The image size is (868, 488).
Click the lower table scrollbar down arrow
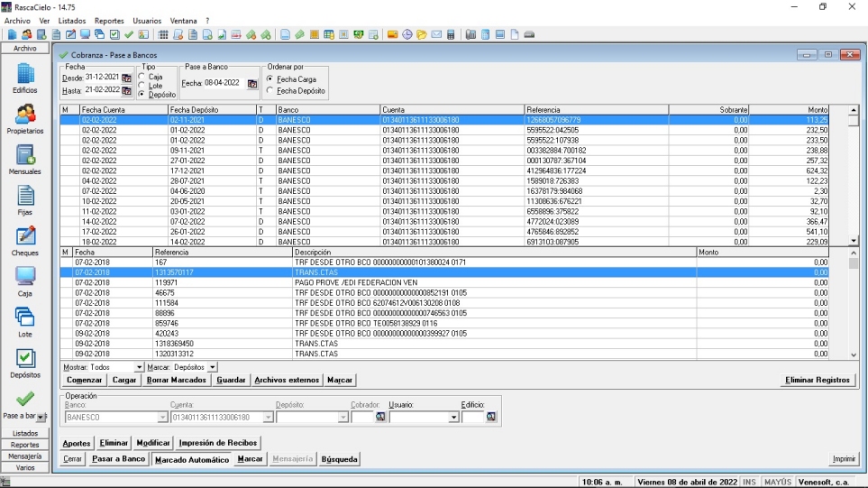pyautogui.click(x=853, y=354)
